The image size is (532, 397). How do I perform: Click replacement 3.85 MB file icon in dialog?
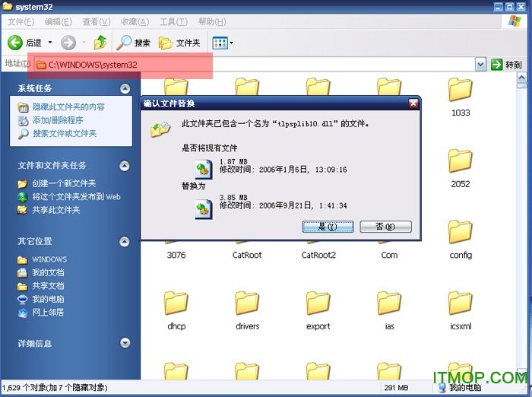tap(204, 209)
